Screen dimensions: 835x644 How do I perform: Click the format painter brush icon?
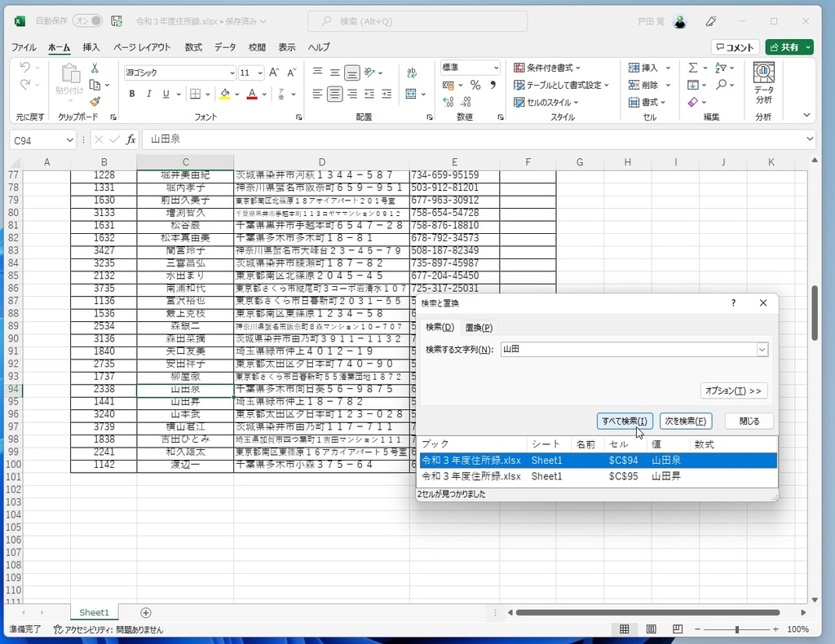click(x=95, y=102)
